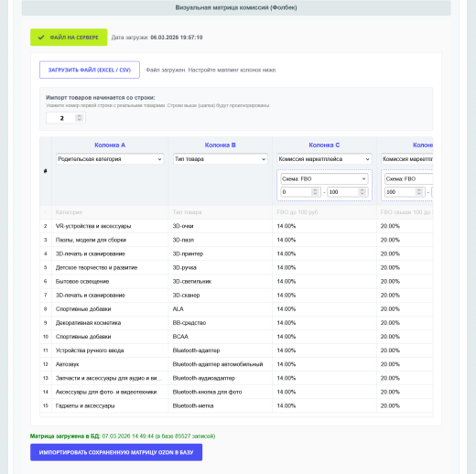Click 'Импортировать сохраненную матрицу Ozon в базу'
Screen dimensions: 476x474
[116, 452]
